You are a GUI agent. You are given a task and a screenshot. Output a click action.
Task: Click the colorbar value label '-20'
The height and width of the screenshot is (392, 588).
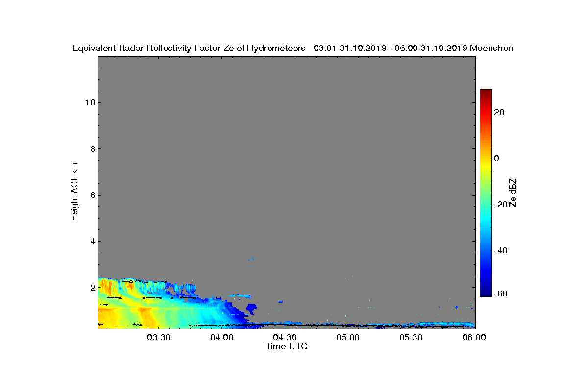(500, 204)
